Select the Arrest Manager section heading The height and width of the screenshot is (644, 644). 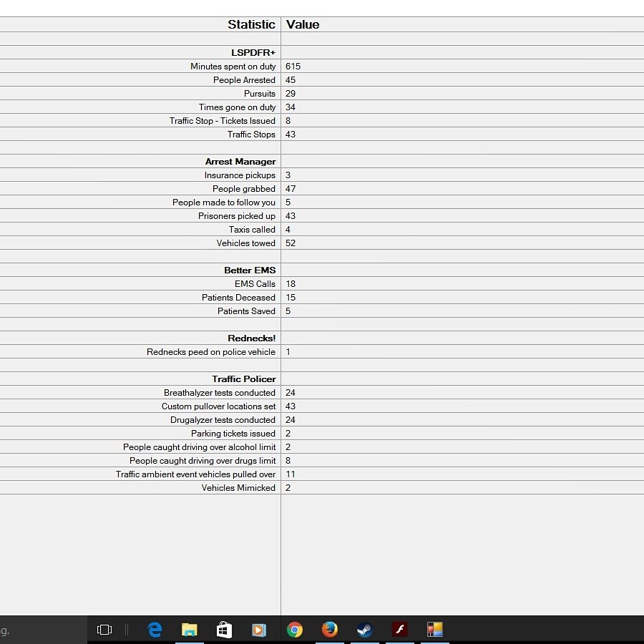click(240, 162)
